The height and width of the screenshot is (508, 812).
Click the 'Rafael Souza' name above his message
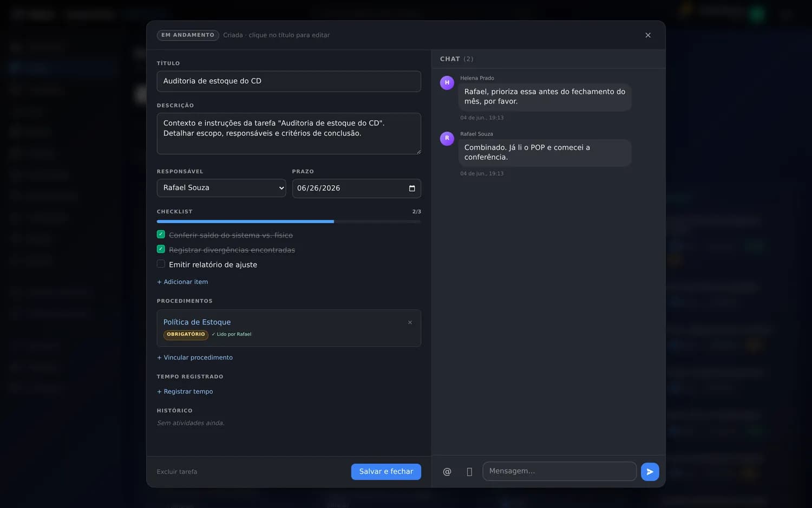pyautogui.click(x=476, y=134)
